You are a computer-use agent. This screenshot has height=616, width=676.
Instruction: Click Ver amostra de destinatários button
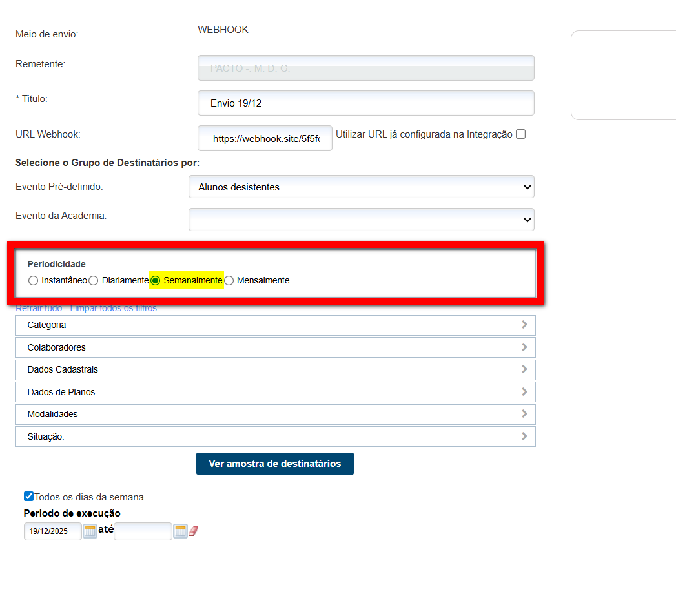pyautogui.click(x=274, y=464)
